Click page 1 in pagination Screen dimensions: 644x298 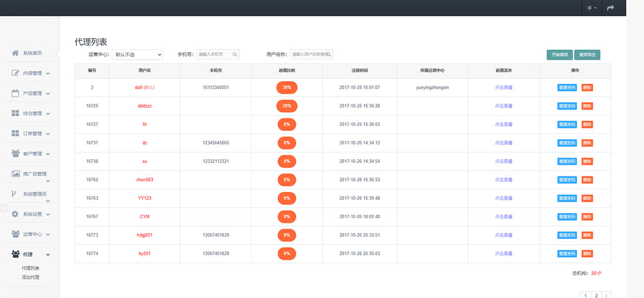586,296
